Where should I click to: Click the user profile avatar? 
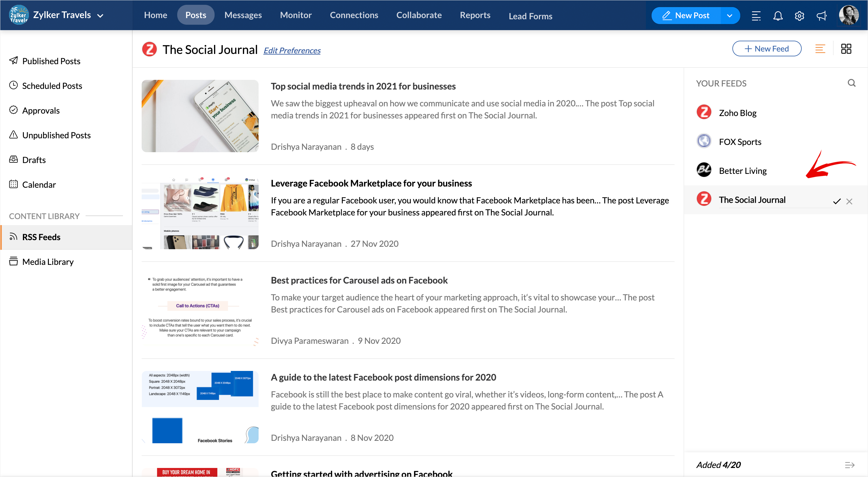pos(848,15)
